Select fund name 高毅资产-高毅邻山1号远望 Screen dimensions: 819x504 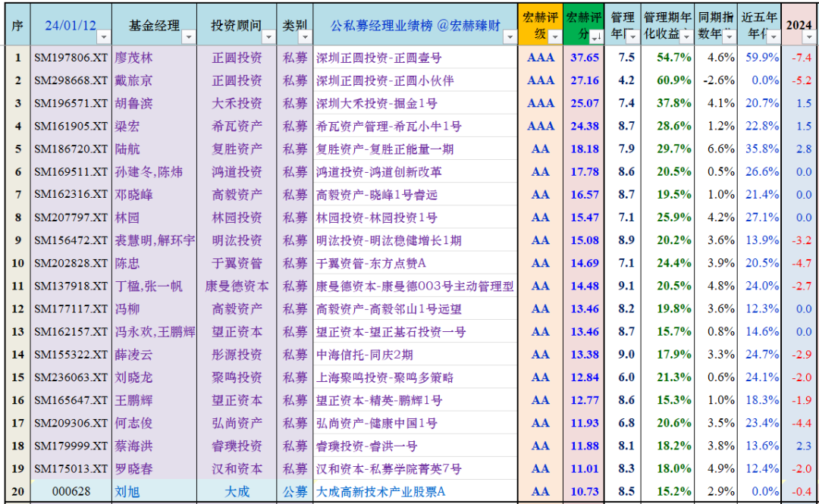pos(416,308)
